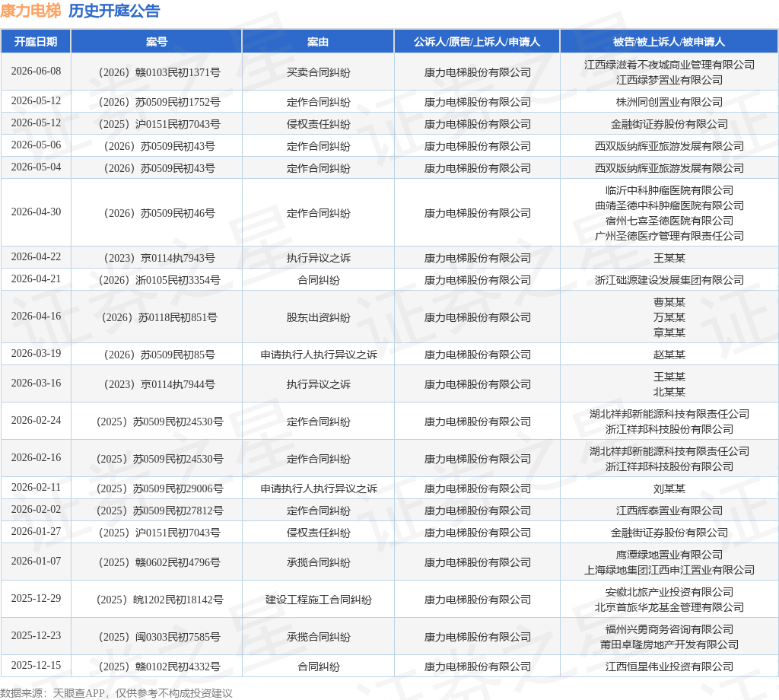Select defendant 浙江础源建设发展集团有限公司
The height and width of the screenshot is (700, 779).
669,280
